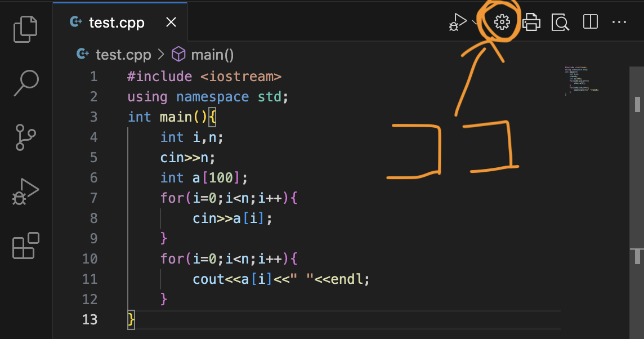This screenshot has width=644, height=339.
Task: Click test.cpp in the breadcrumb path
Action: (x=123, y=55)
